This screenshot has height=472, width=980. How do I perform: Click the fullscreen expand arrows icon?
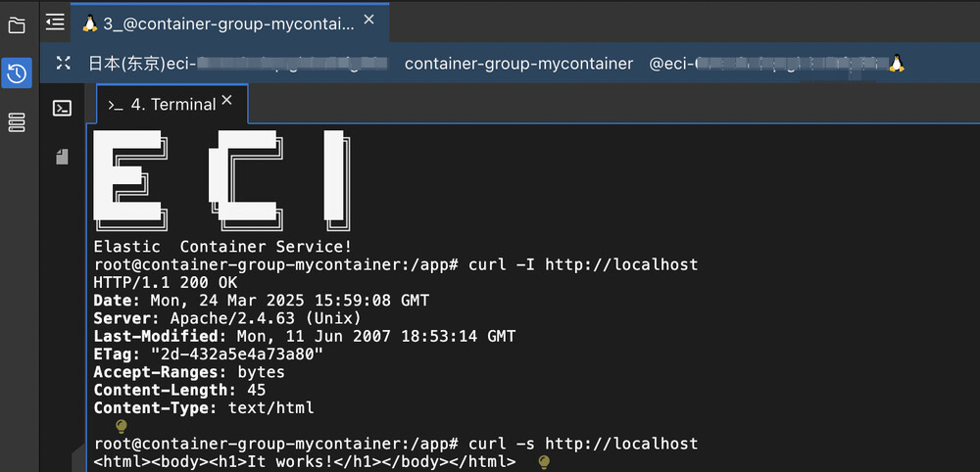coord(64,64)
